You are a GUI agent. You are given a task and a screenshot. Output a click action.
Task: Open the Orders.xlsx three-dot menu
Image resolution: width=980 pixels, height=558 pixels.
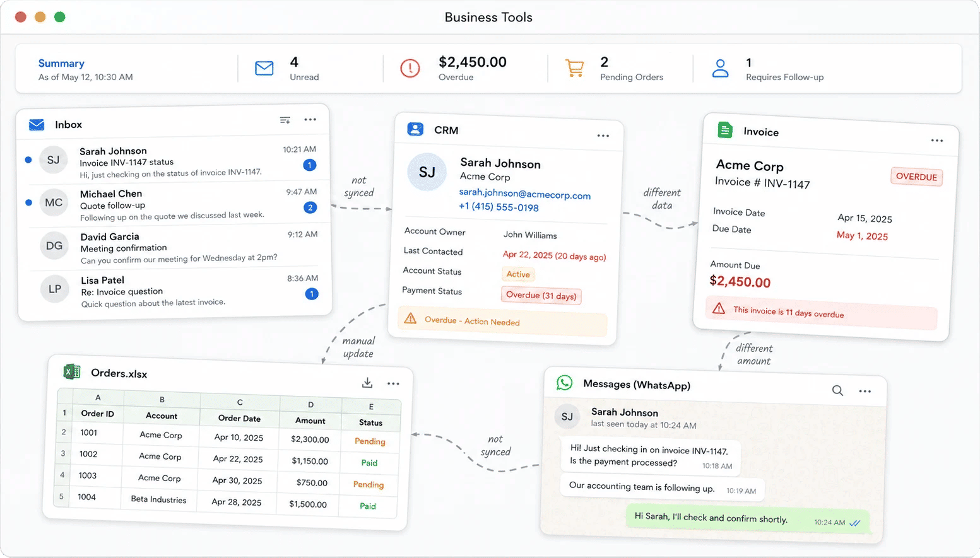[x=394, y=383]
